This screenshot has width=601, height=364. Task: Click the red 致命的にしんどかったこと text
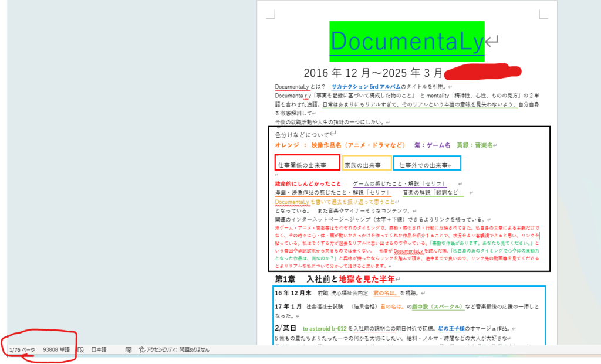point(308,183)
